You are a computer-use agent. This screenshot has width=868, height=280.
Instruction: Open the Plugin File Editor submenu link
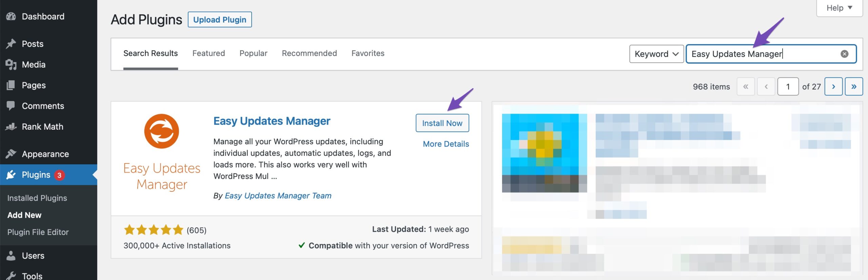point(38,232)
